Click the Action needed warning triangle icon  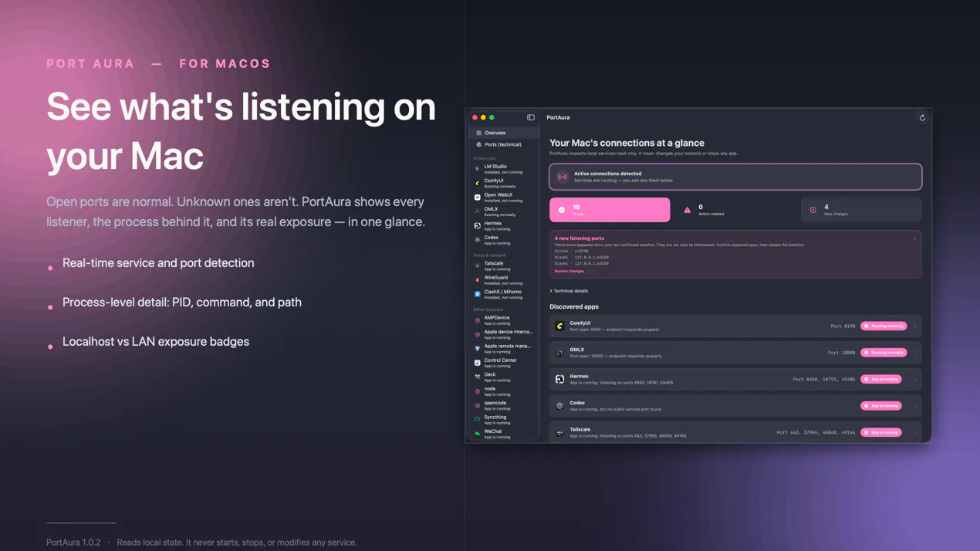tap(688, 210)
